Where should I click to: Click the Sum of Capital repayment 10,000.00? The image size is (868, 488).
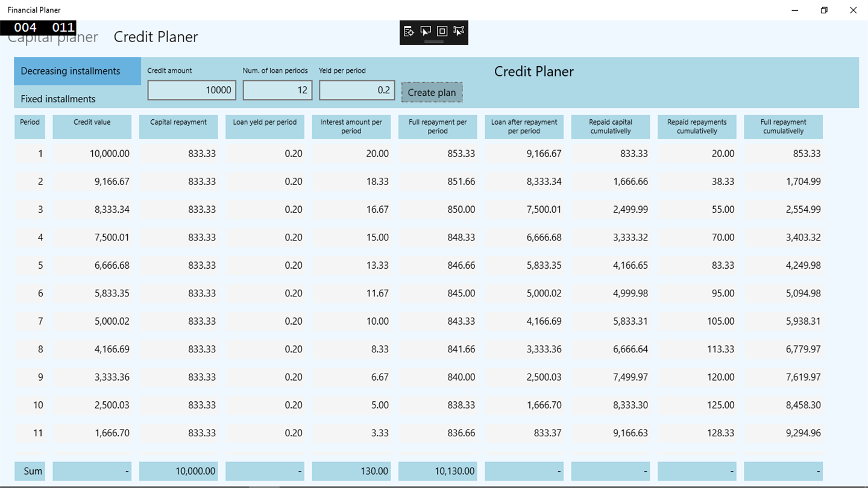click(x=178, y=471)
